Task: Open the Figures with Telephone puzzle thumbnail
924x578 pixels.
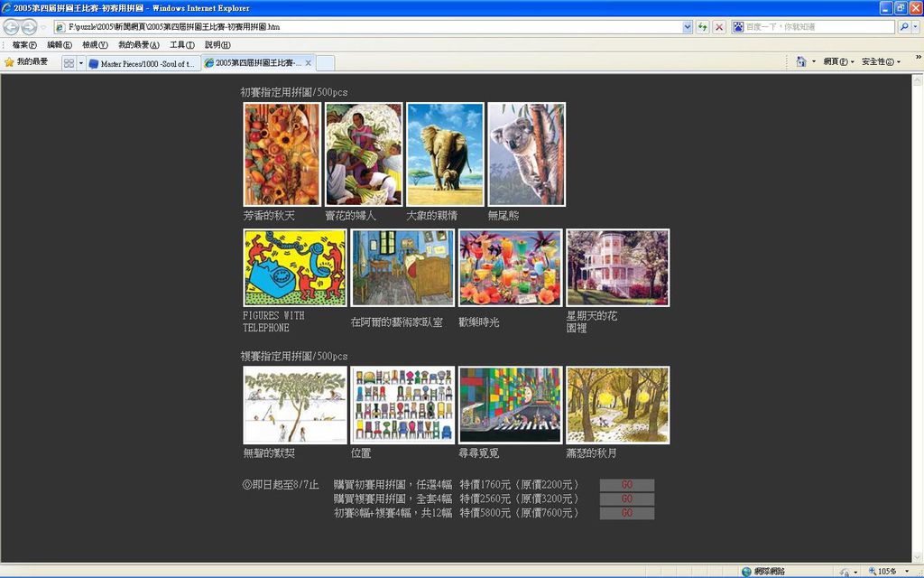Action: (295, 267)
